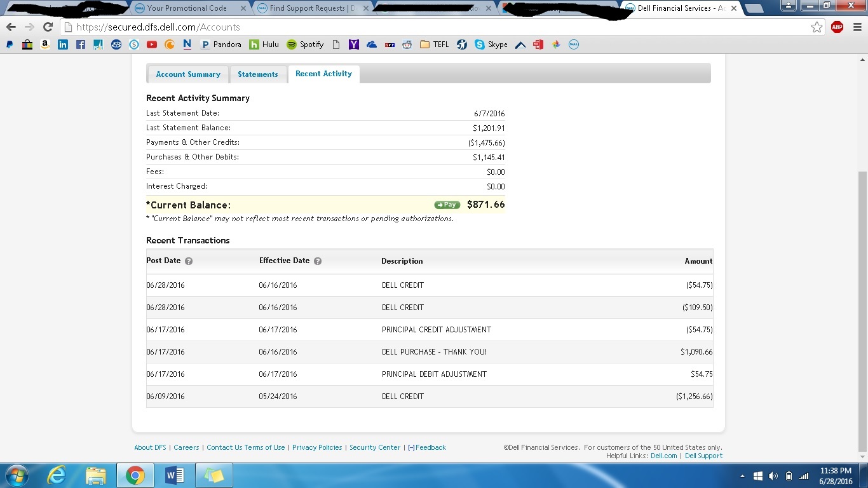The height and width of the screenshot is (488, 868).
Task: Switch to Statements tab
Action: pyautogui.click(x=258, y=74)
